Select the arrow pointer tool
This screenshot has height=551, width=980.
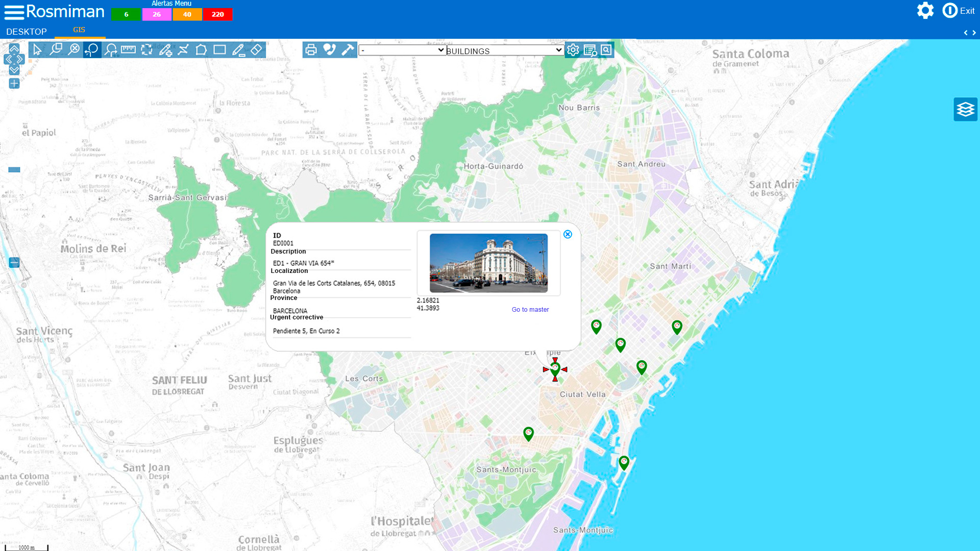(x=38, y=50)
